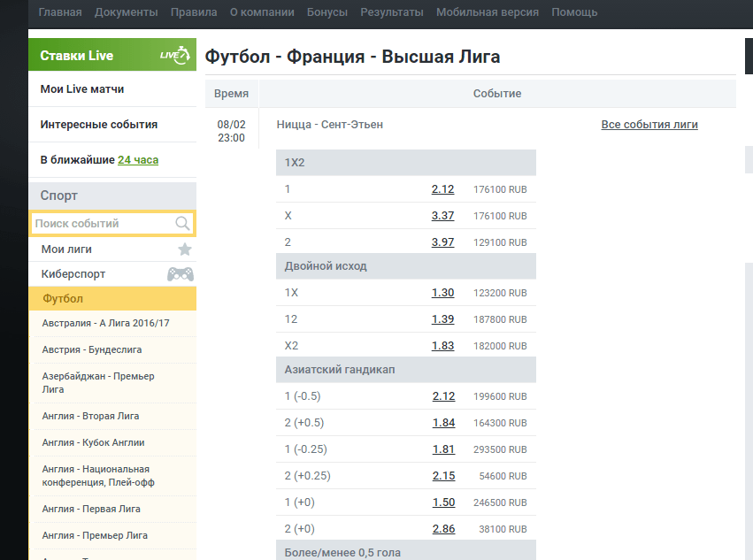Open the Документы menu item
753x560 pixels.
coord(127,12)
